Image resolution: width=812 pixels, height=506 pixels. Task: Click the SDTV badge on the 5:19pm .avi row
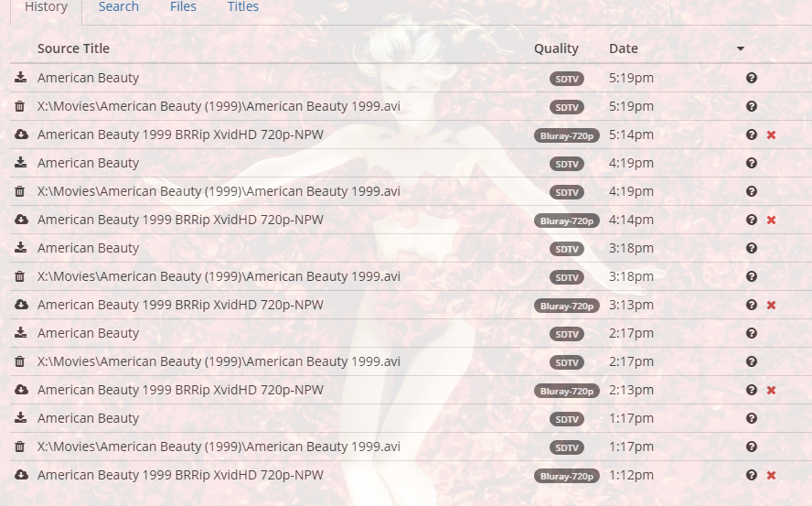(x=567, y=107)
